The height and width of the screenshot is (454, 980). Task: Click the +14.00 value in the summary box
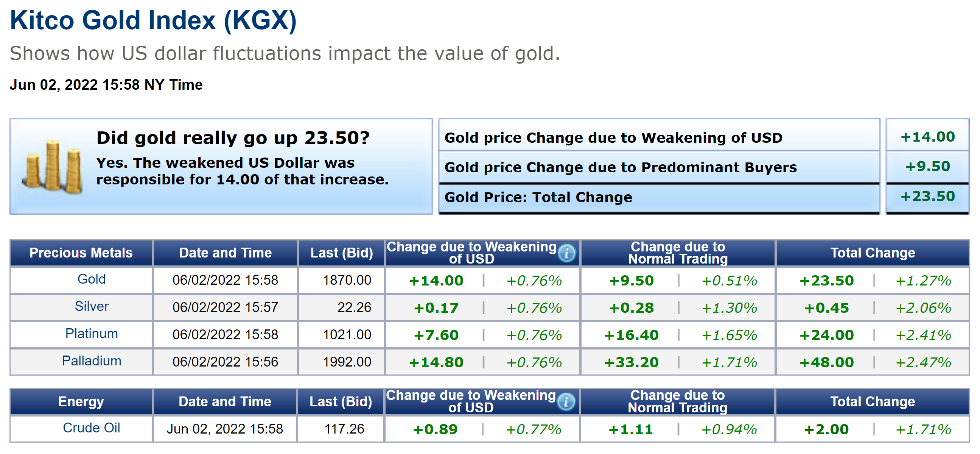point(927,137)
